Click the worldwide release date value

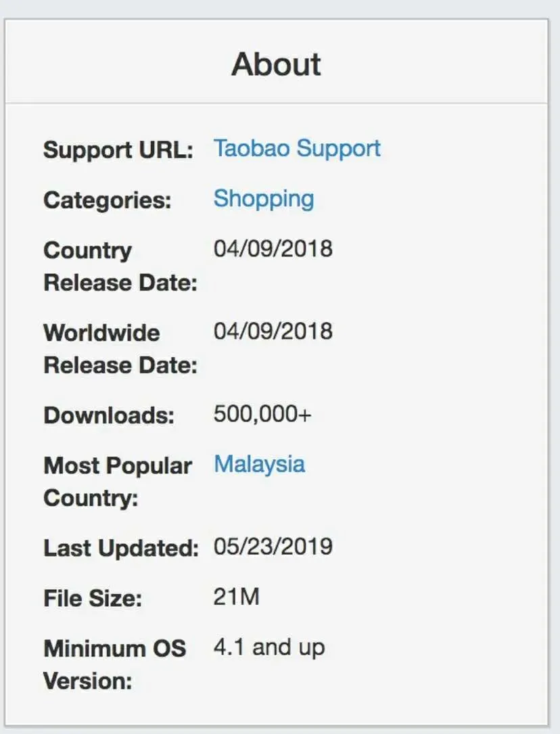point(273,331)
